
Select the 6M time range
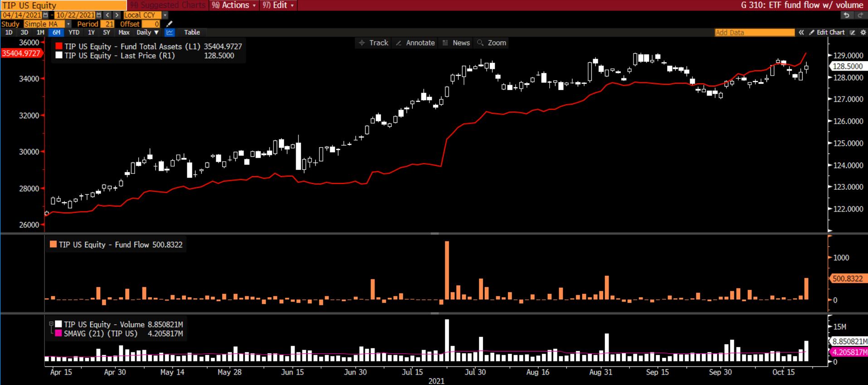pyautogui.click(x=56, y=32)
